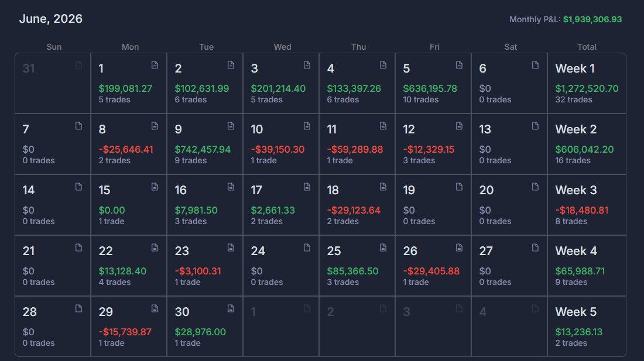The width and height of the screenshot is (644, 361).
Task: Open the blank note icon on June 21
Action: pos(78,247)
